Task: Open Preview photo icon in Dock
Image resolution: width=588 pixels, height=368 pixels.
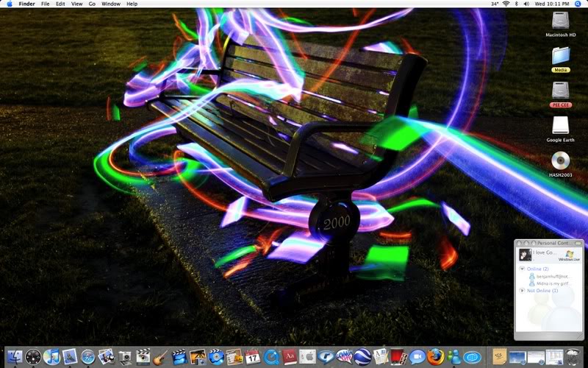Action: click(198, 357)
